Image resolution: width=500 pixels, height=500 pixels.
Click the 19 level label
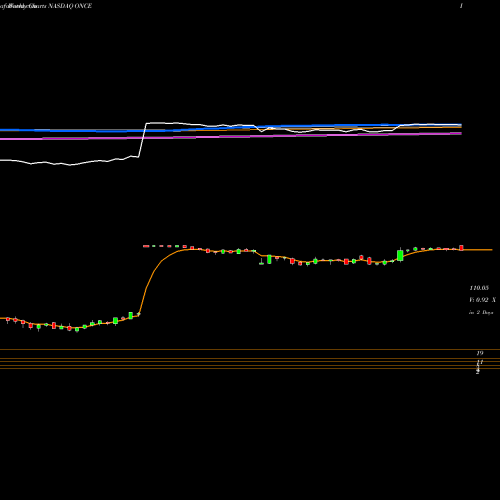coord(480,353)
